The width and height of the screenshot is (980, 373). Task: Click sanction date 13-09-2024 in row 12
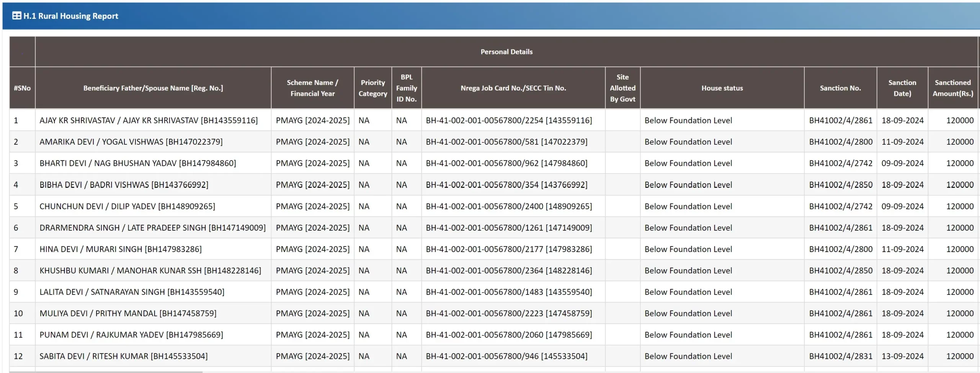coord(903,356)
